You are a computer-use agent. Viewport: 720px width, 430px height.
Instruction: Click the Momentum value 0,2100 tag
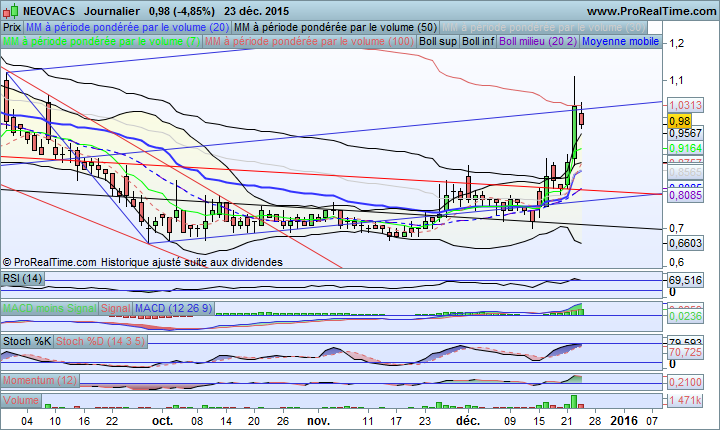click(685, 382)
